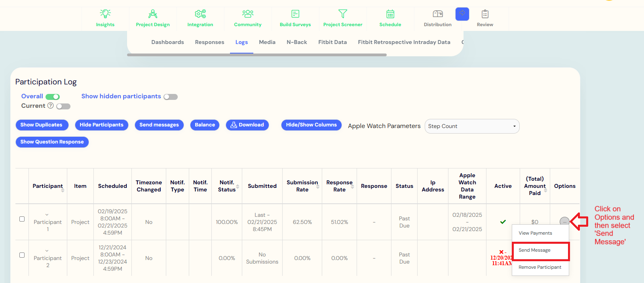
Task: Select the Community people icon
Action: [x=248, y=14]
